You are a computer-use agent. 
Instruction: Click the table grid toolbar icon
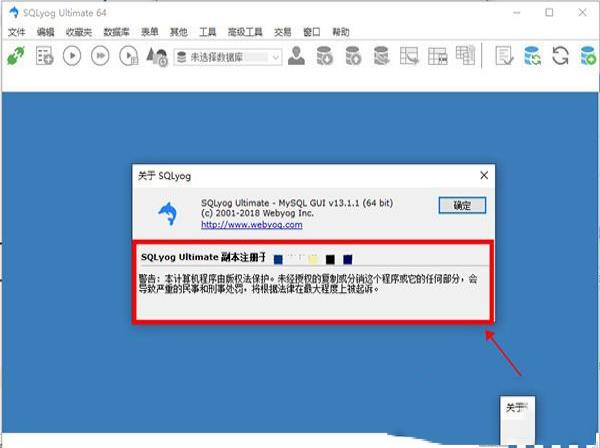[x=437, y=56]
